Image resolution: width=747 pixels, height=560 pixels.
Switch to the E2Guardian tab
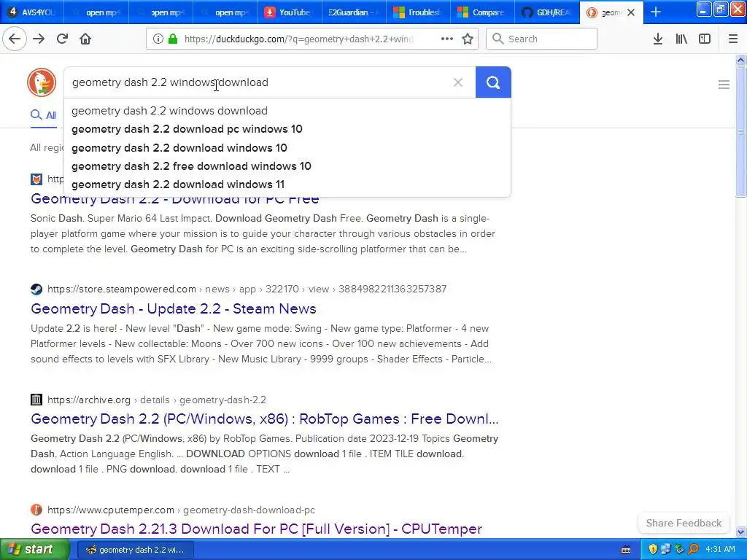[x=354, y=12]
